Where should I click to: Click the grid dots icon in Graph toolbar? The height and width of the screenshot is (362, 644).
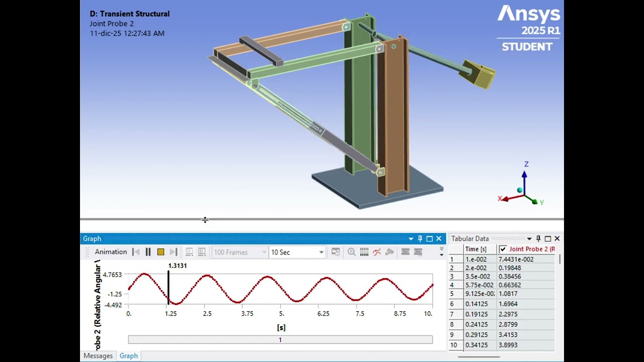pos(364,252)
